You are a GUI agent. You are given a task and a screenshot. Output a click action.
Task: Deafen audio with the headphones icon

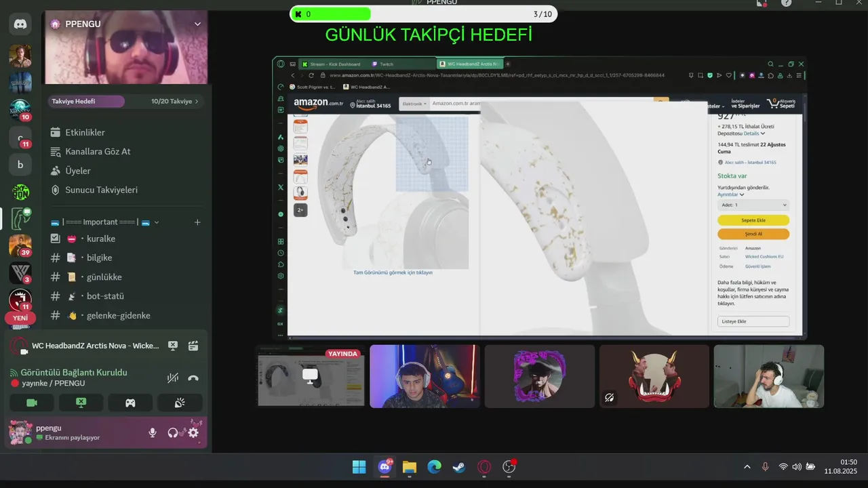pos(173,432)
